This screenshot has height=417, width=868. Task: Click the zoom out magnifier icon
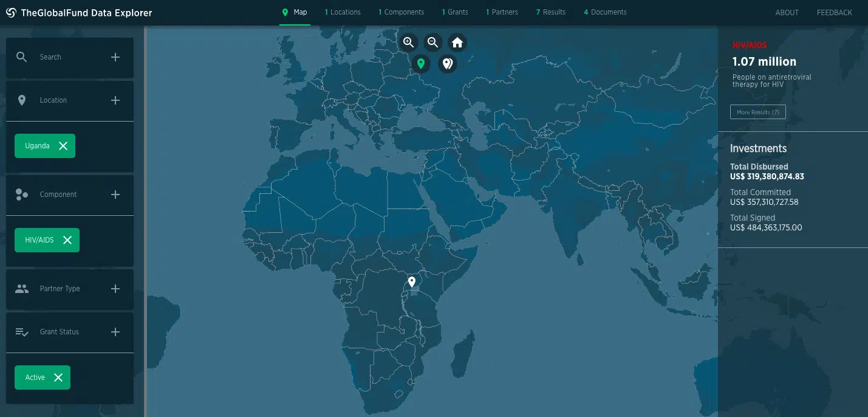[433, 43]
